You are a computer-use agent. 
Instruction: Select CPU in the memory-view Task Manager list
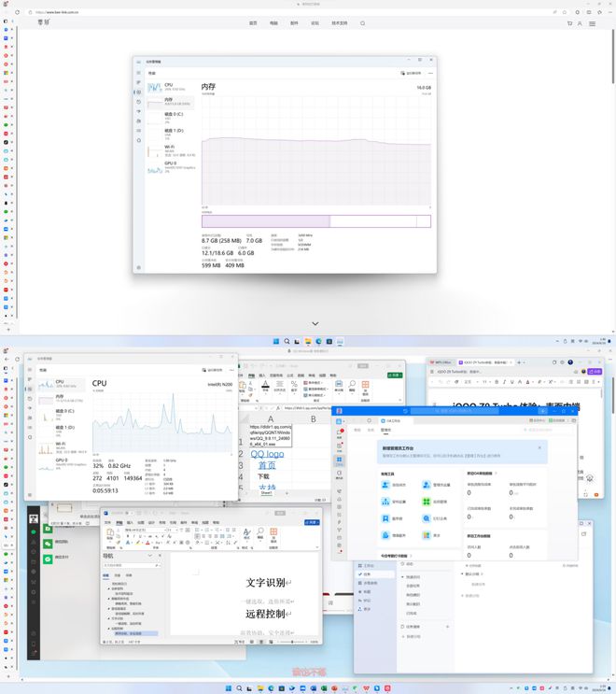171,87
